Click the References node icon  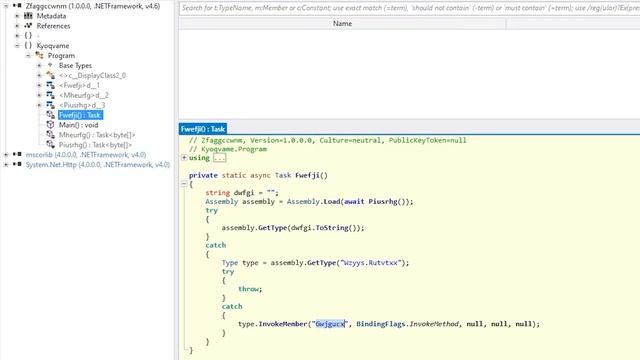click(28, 25)
